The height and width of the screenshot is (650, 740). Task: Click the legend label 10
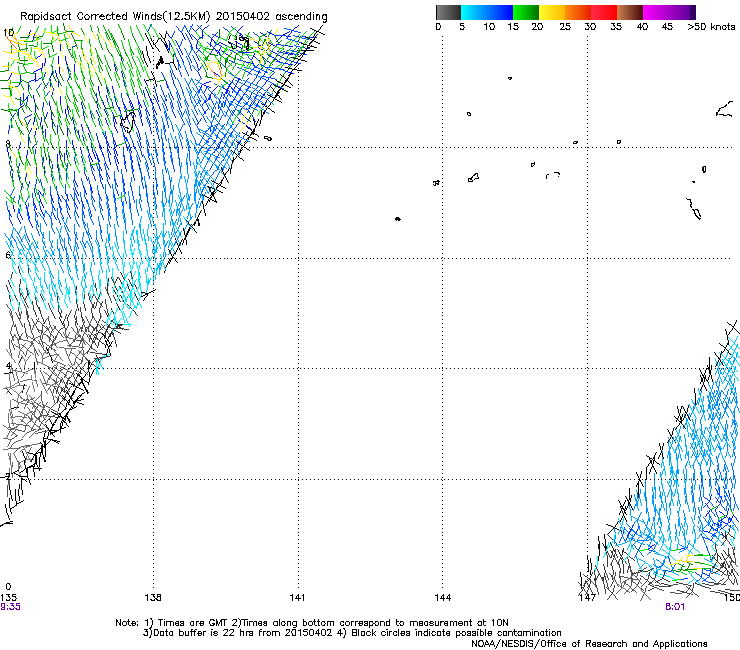489,27
